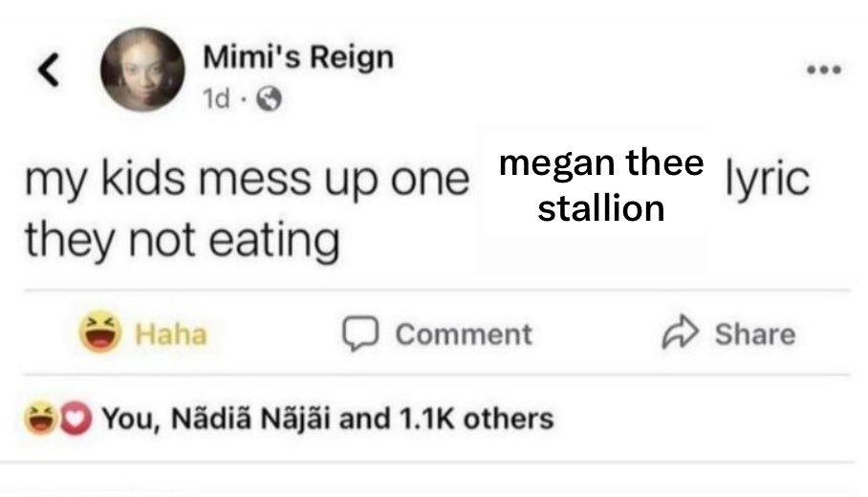Image resolution: width=868 pixels, height=497 pixels.
Task: Open the laughing emoji in reactions summary
Action: (x=40, y=418)
